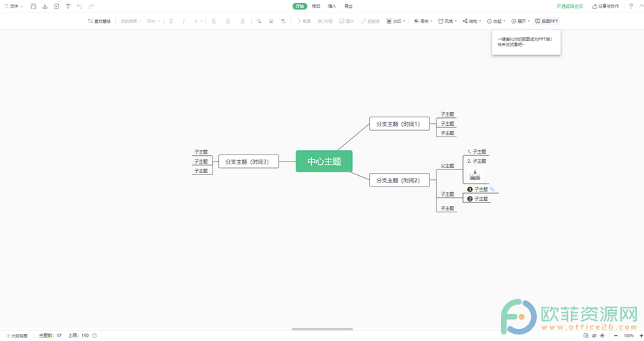Toggle italic formatting
Screen dimensions: 644x341
point(183,21)
